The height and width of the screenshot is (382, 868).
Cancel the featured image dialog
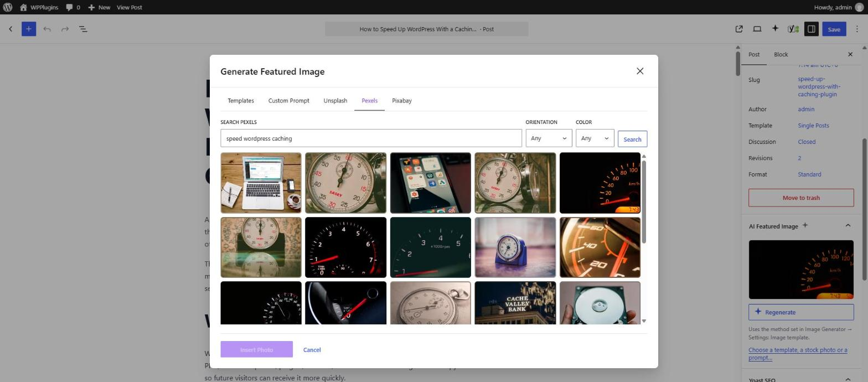pyautogui.click(x=312, y=350)
